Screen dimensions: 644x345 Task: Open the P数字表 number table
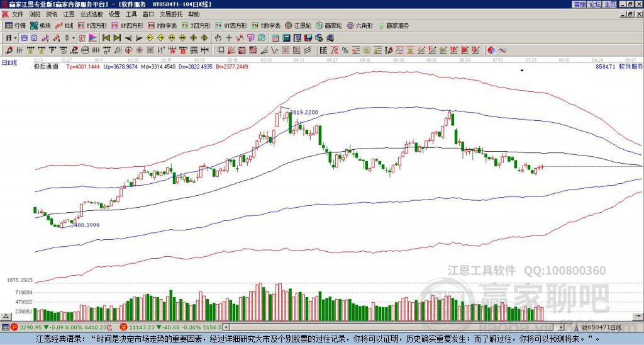(162, 25)
